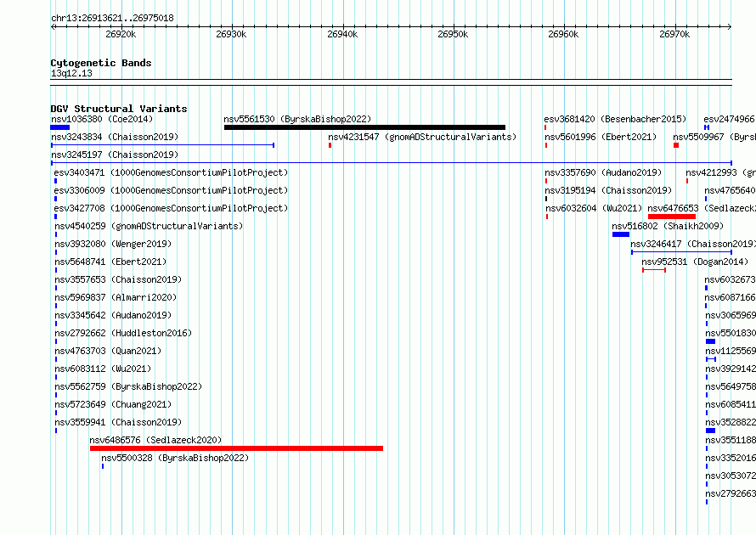The width and height of the screenshot is (756, 535).
Task: Click blue nsv516802 variant bar
Action: (621, 234)
